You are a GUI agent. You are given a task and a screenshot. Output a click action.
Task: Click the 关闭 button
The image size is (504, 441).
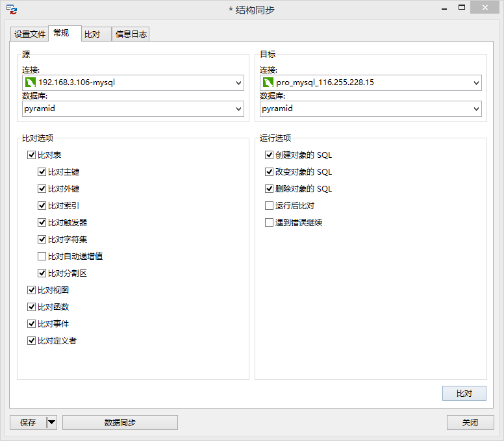470,422
